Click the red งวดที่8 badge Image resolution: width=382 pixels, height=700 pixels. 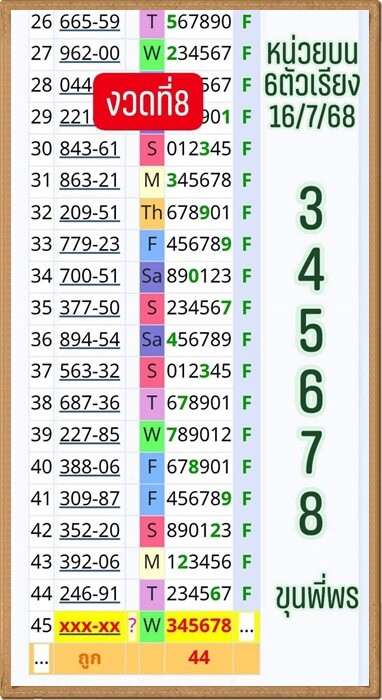tap(148, 101)
